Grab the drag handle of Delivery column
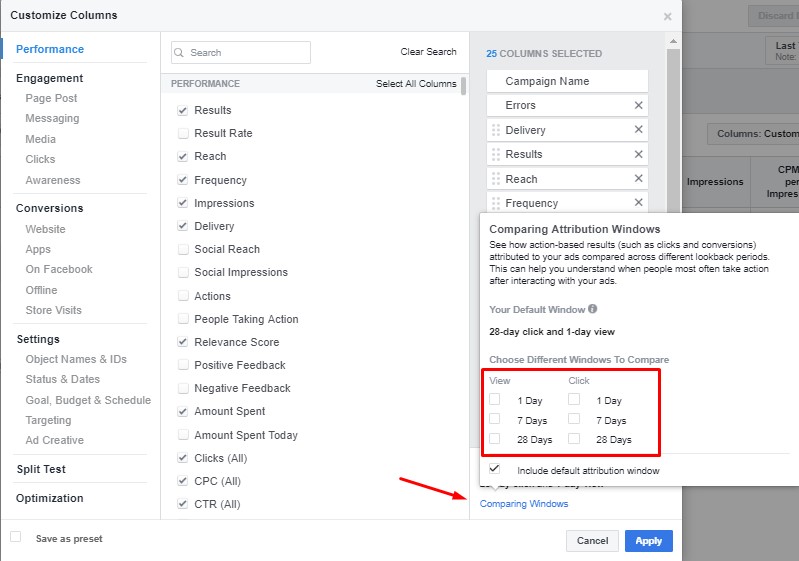 (495, 130)
